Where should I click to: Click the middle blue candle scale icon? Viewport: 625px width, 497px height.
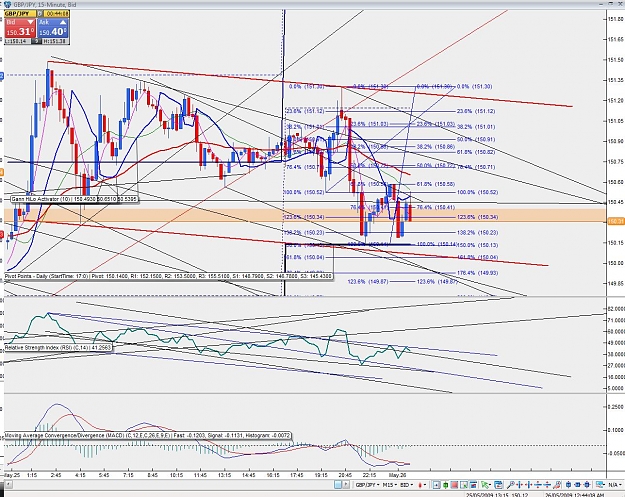click(x=578, y=485)
